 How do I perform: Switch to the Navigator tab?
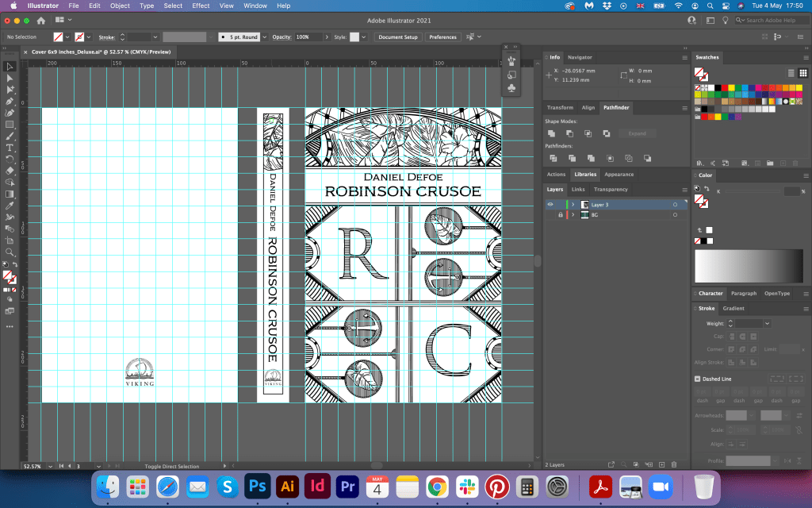pyautogui.click(x=580, y=57)
